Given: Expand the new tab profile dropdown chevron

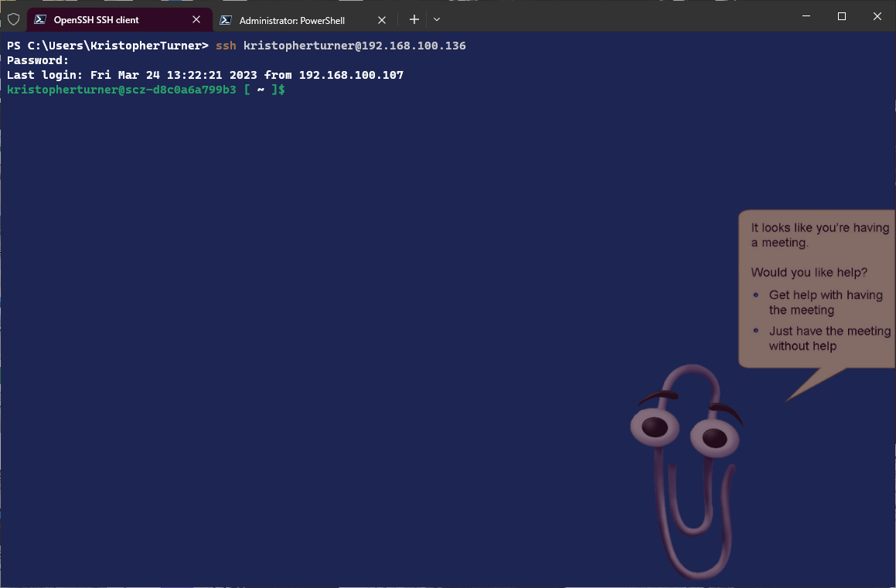Looking at the screenshot, I should [437, 19].
